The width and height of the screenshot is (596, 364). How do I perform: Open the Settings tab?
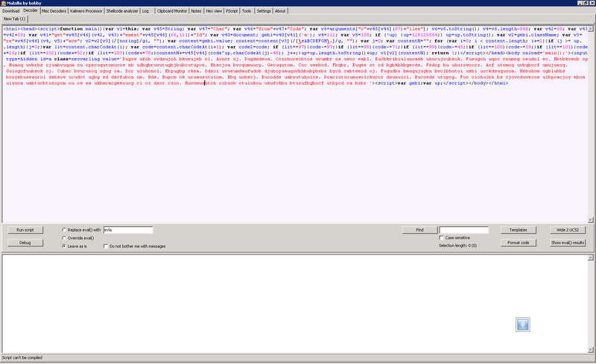point(264,11)
